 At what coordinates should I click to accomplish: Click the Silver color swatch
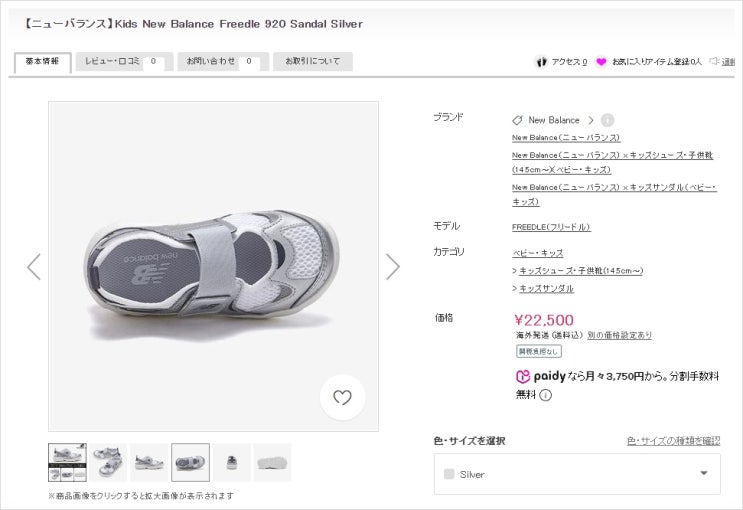(x=449, y=474)
